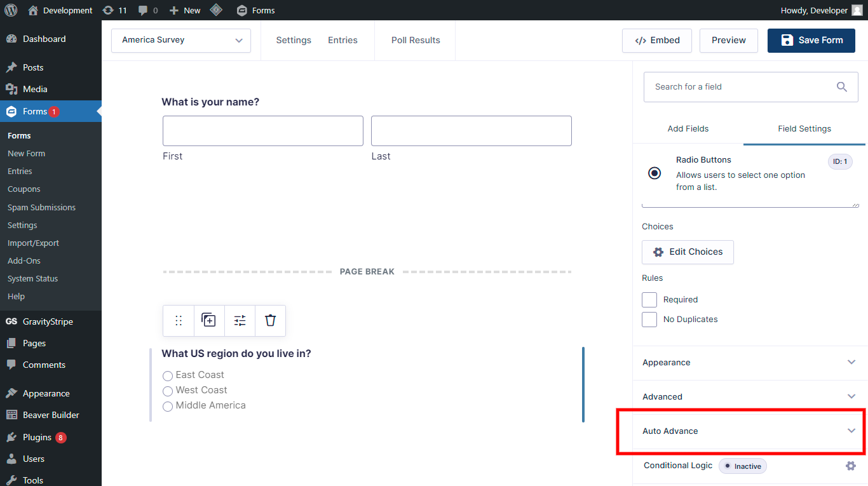868x486 pixels.
Task: Select the Middle America radio button
Action: coord(168,407)
